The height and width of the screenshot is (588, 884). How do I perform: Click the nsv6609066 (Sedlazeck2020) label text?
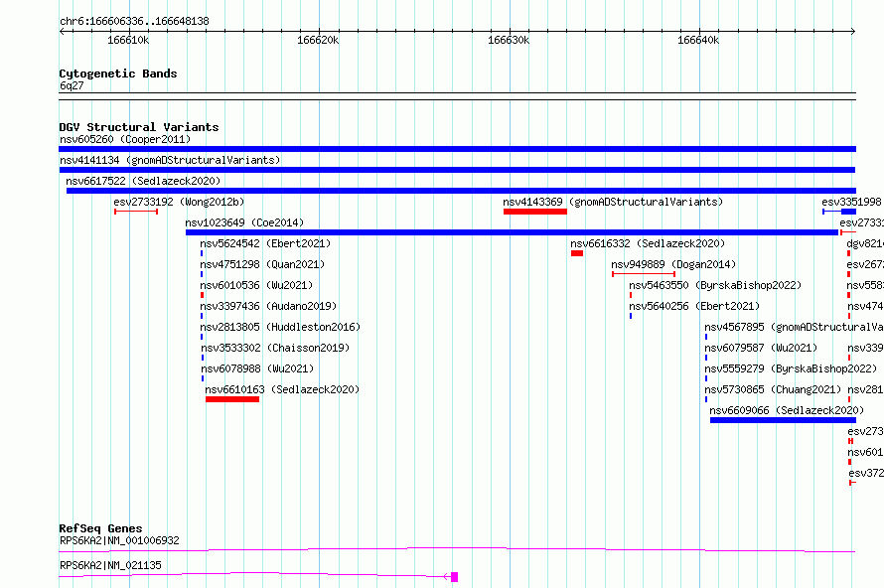(787, 410)
